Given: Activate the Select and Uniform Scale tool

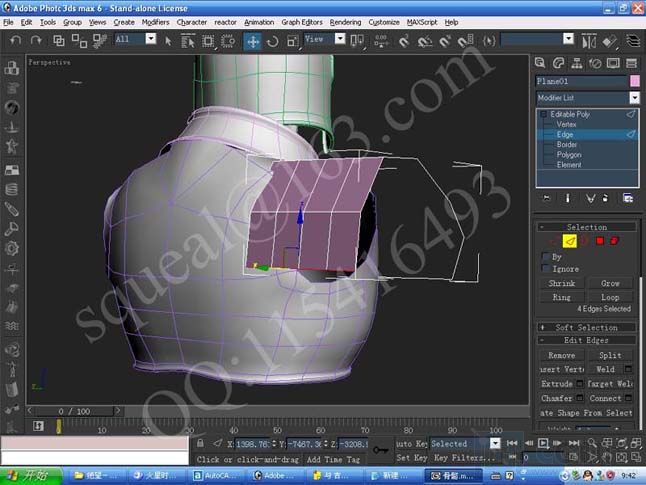Looking at the screenshot, I should coord(293,41).
